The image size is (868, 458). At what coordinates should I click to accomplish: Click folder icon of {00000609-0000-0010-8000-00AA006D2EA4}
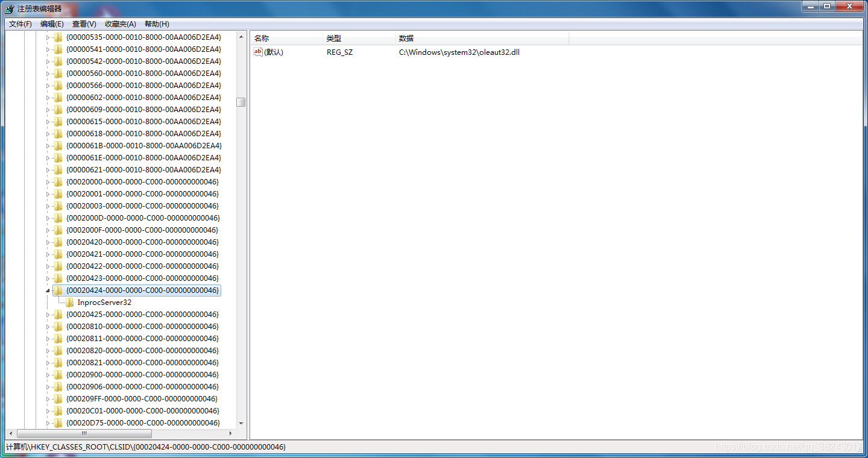click(x=58, y=110)
